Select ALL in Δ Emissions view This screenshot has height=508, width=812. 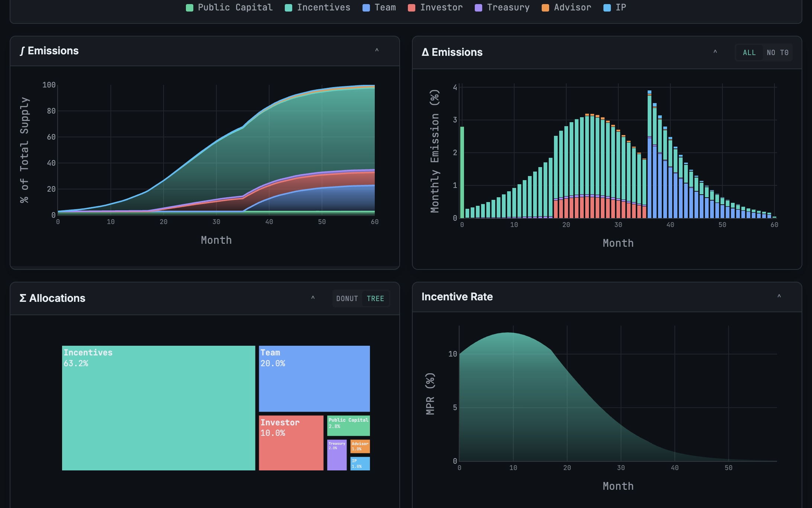[749, 52]
